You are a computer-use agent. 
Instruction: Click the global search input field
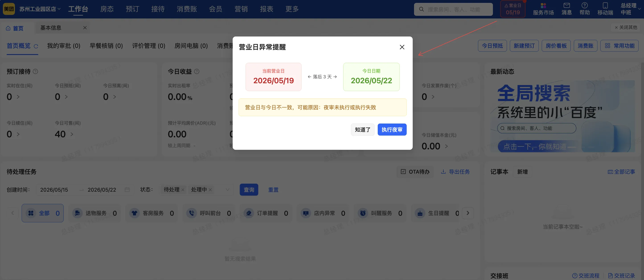pos(453,9)
